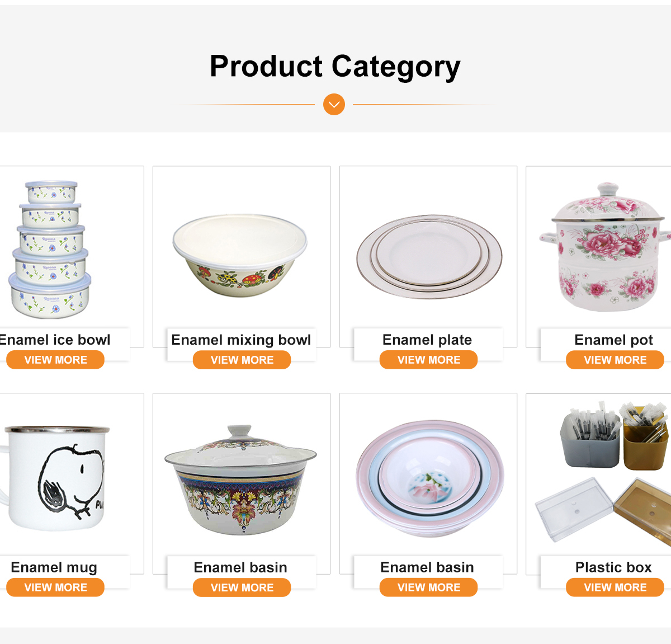Open the pink nested enamel basins image
The width and height of the screenshot is (671, 644).
429,478
